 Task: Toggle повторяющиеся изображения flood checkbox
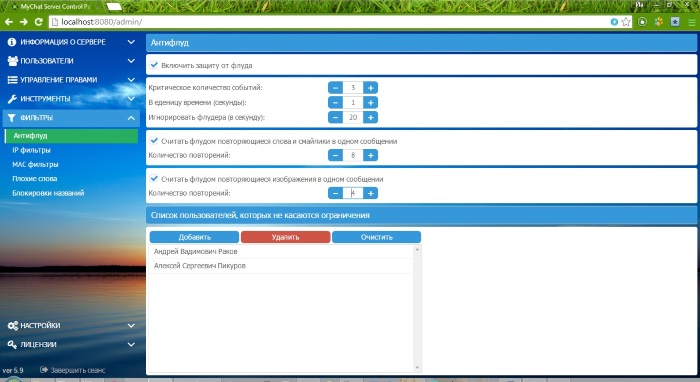pos(154,179)
